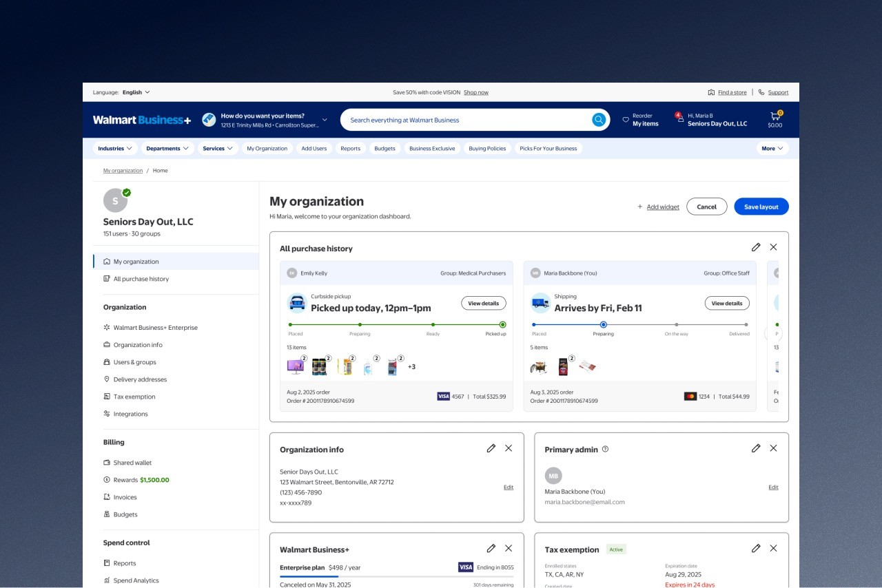The image size is (882, 588).
Task: Click the magnifying glass search icon
Action: 598,119
